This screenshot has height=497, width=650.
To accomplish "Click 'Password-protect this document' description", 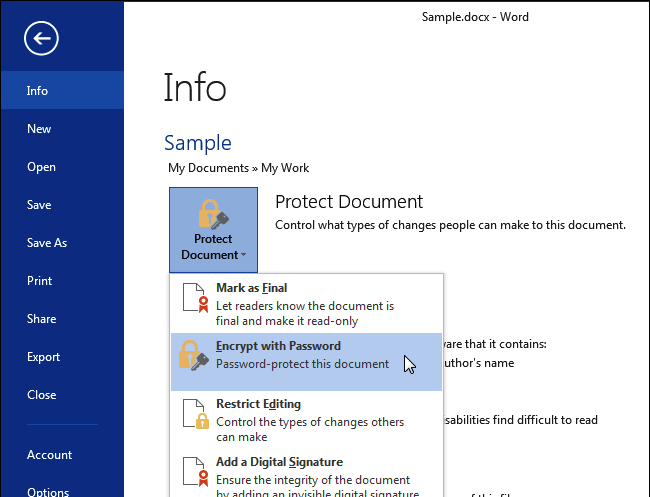I will click(302, 364).
